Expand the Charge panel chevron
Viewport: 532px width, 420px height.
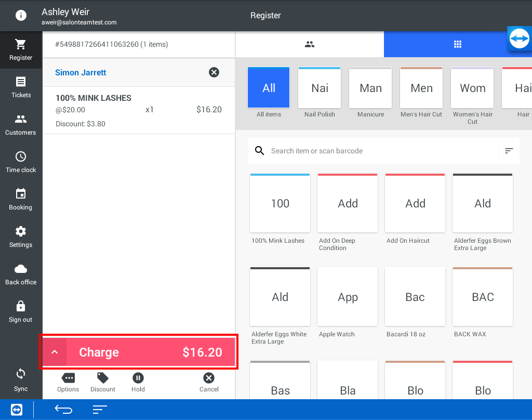(55, 352)
